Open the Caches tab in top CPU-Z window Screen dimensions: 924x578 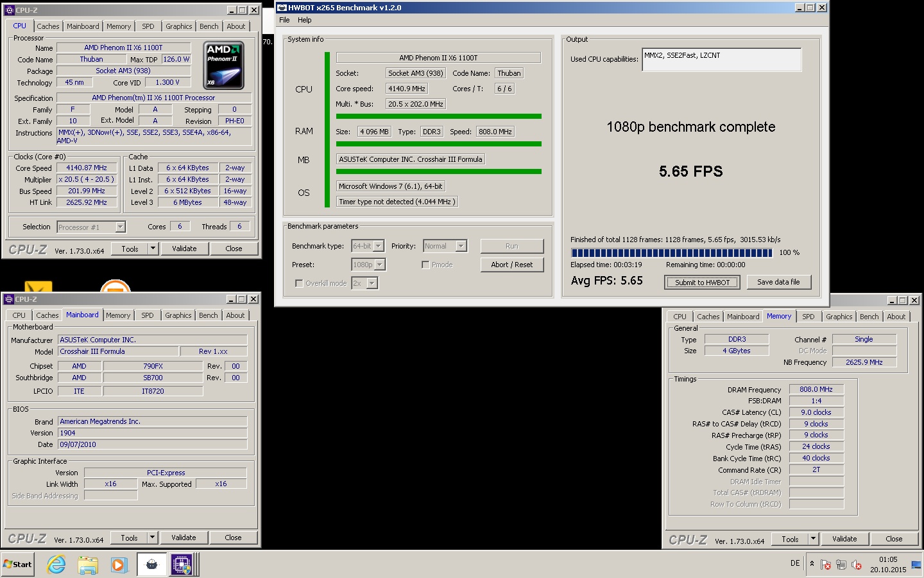pos(48,26)
